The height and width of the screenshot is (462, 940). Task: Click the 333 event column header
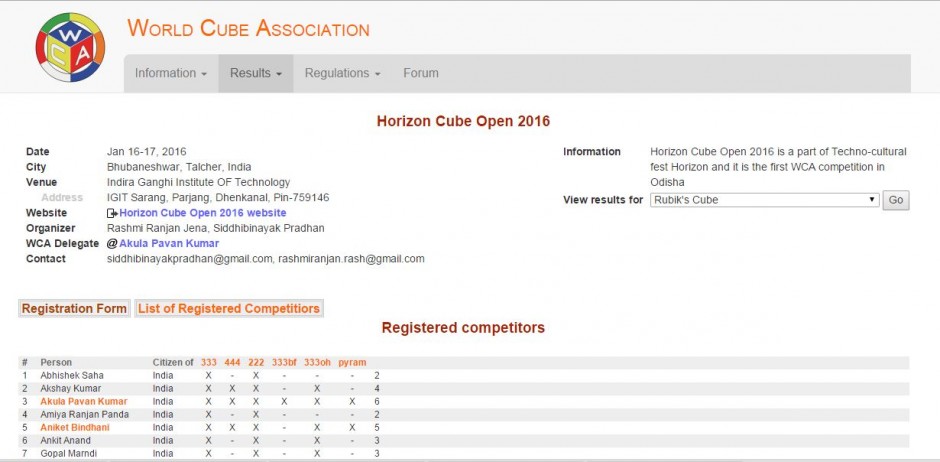[208, 362]
